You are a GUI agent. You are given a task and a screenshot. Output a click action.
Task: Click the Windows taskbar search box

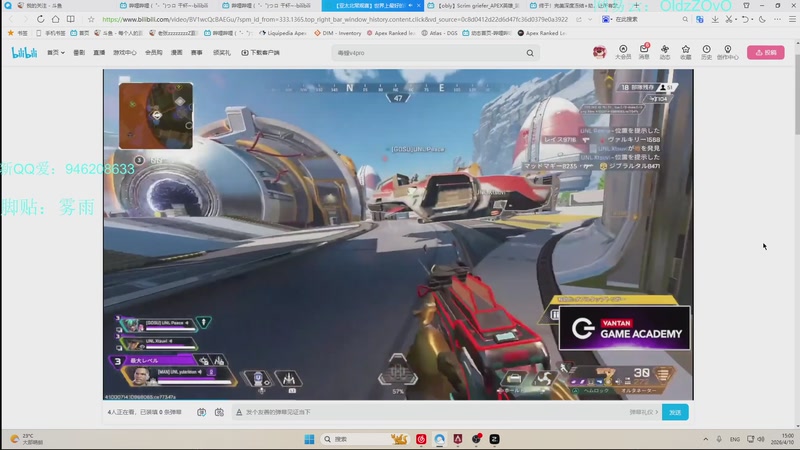tap(365, 439)
